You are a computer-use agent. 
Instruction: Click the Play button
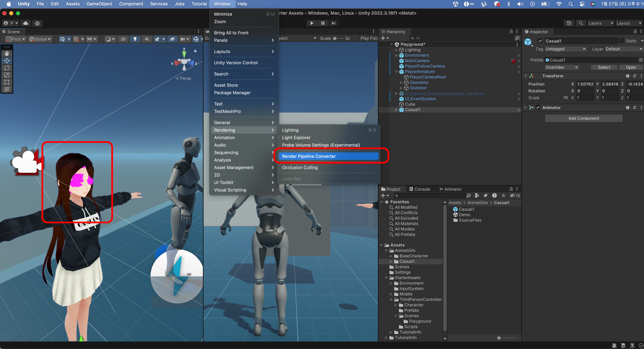pyautogui.click(x=311, y=23)
